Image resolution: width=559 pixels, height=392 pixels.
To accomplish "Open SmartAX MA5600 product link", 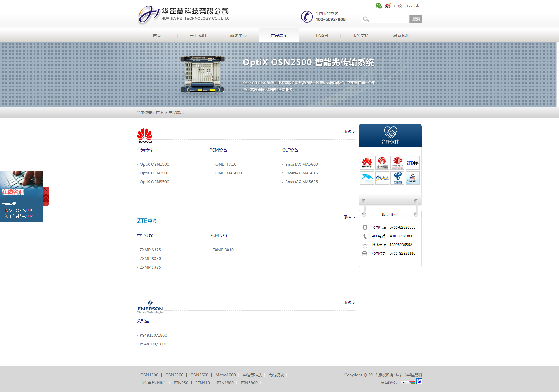I will point(301,164).
